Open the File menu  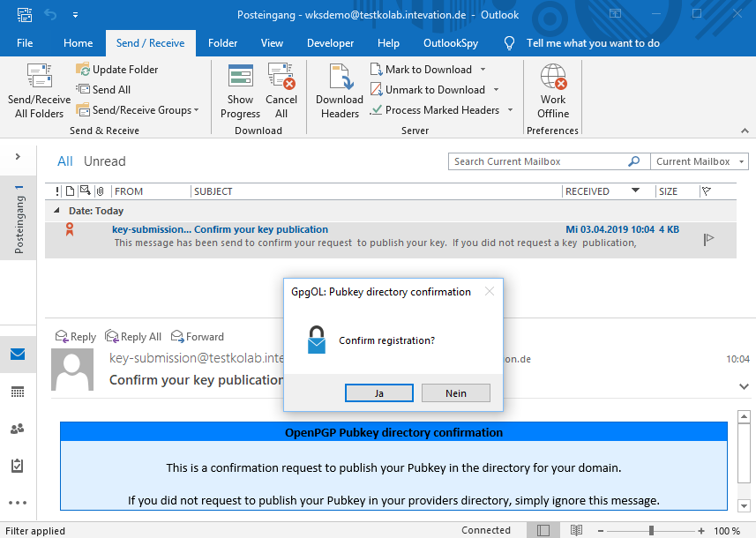(x=25, y=43)
